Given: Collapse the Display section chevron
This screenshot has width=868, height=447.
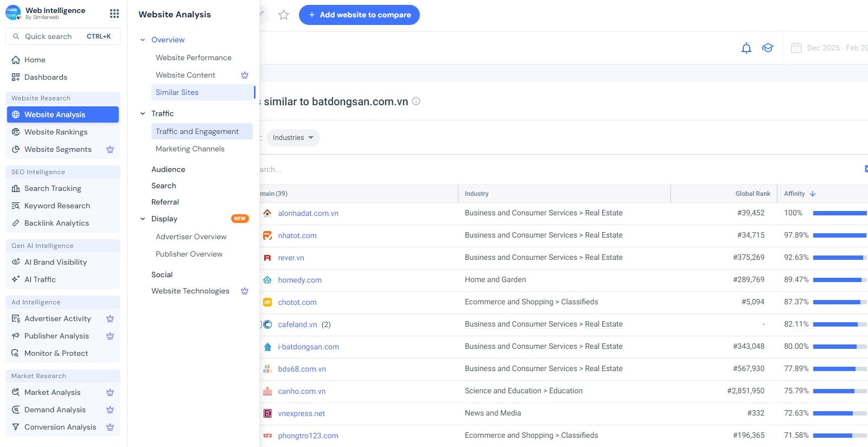Looking at the screenshot, I should coord(143,219).
